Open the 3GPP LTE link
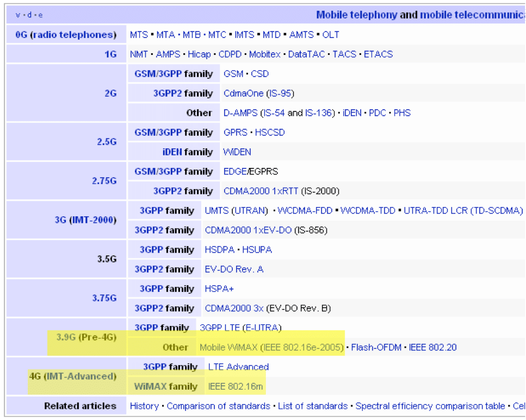 [x=219, y=327]
